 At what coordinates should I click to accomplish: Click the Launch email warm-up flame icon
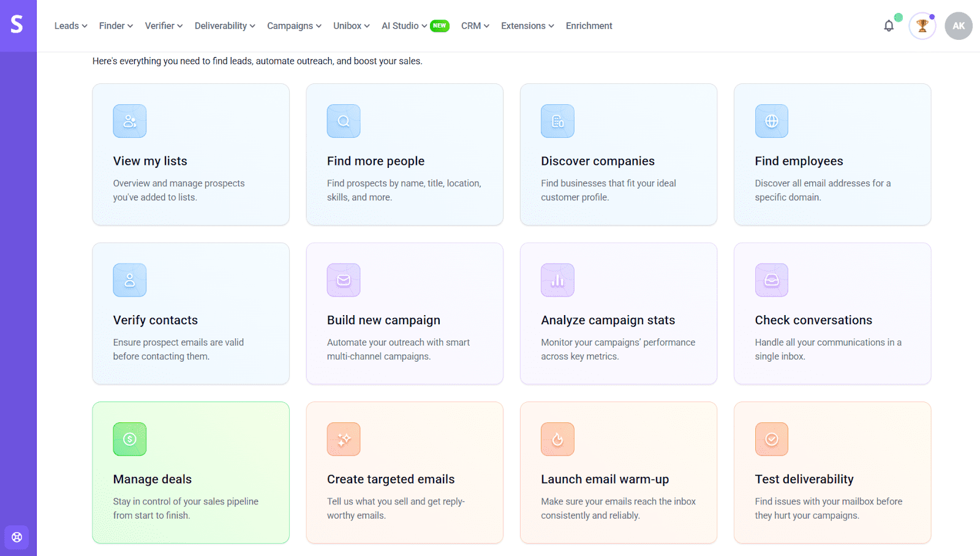coord(557,439)
